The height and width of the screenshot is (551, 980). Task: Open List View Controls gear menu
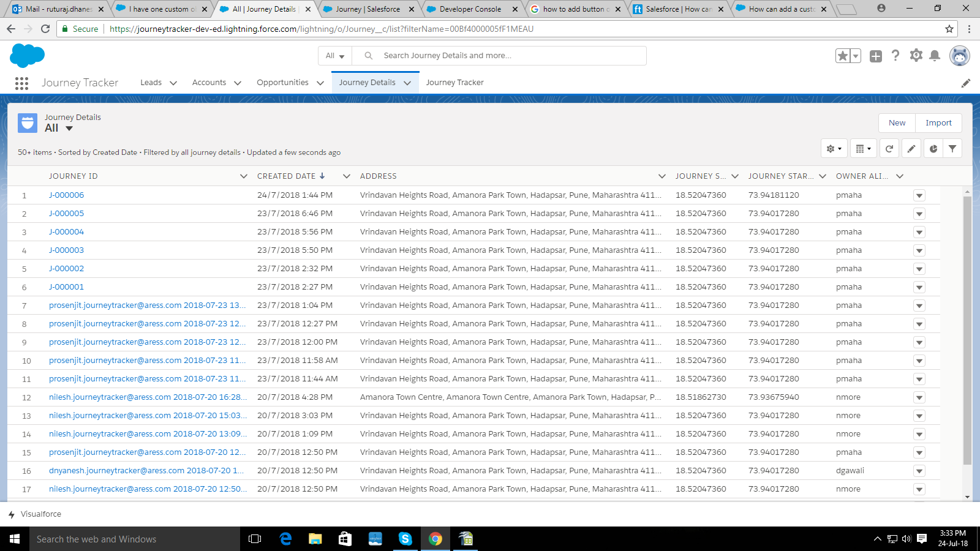(834, 149)
